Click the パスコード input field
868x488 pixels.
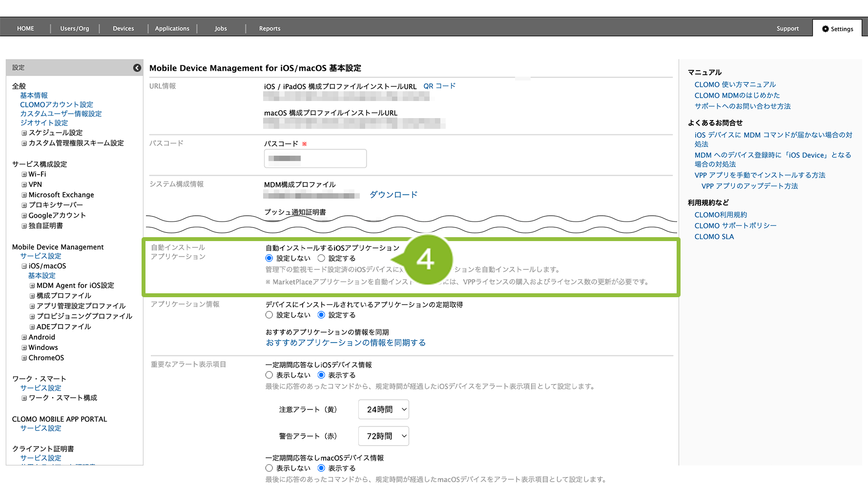click(x=315, y=159)
